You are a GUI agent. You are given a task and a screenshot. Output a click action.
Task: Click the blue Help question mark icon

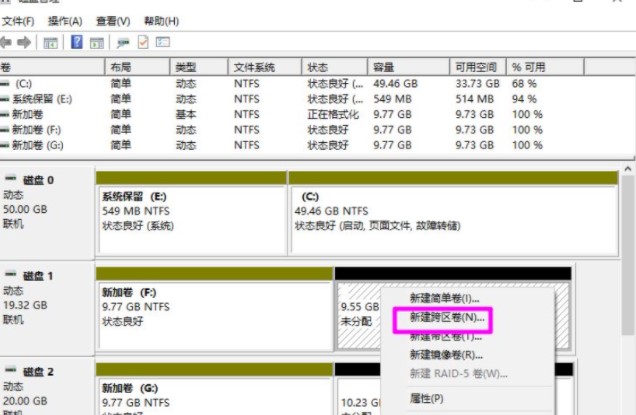click(76, 42)
